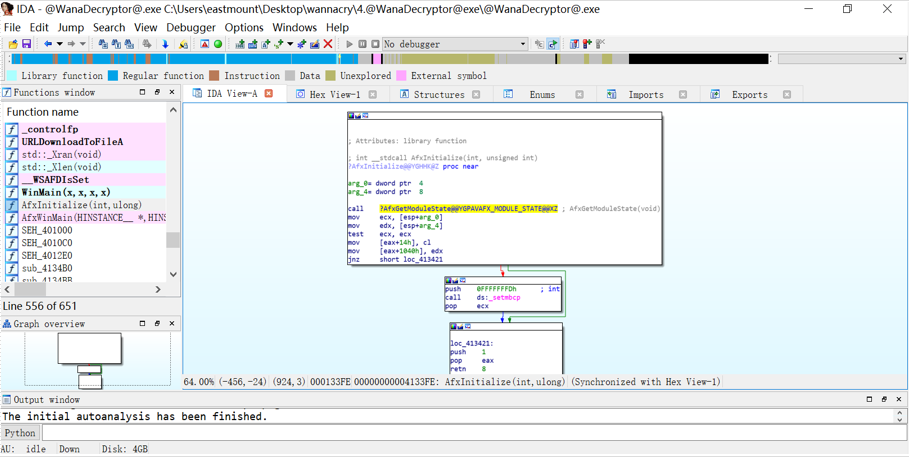Click the red X toolbar icon
Image resolution: width=909 pixels, height=457 pixels.
(x=328, y=44)
